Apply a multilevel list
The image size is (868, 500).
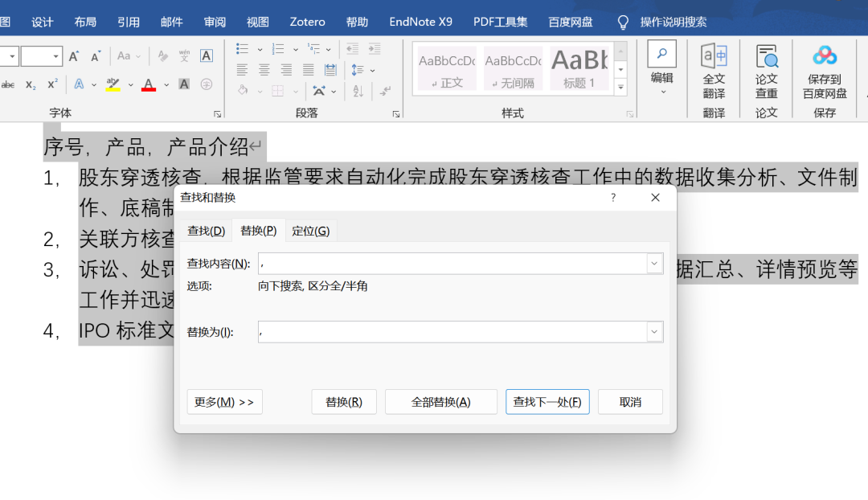pyautogui.click(x=314, y=49)
